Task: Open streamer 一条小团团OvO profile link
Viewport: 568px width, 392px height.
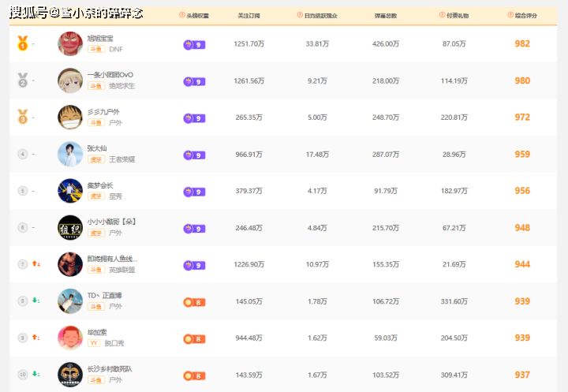Action: pos(110,75)
